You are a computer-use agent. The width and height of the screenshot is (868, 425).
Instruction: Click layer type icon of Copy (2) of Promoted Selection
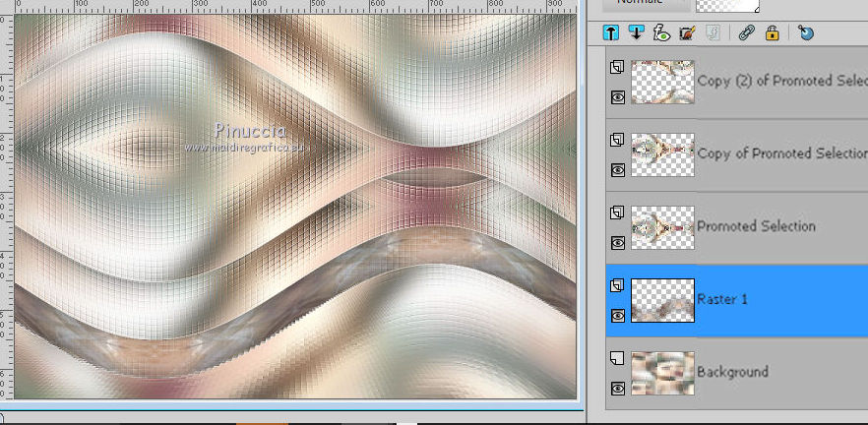coord(617,67)
